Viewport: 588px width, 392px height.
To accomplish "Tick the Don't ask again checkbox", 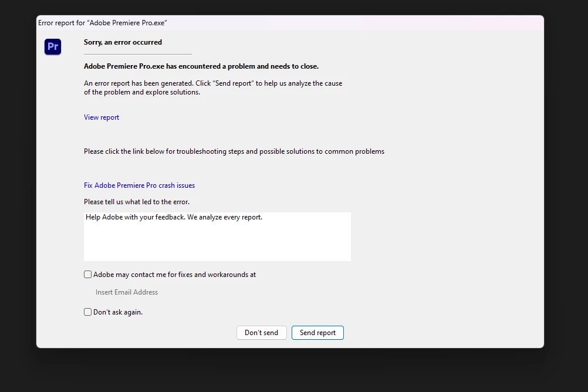I will (x=88, y=312).
